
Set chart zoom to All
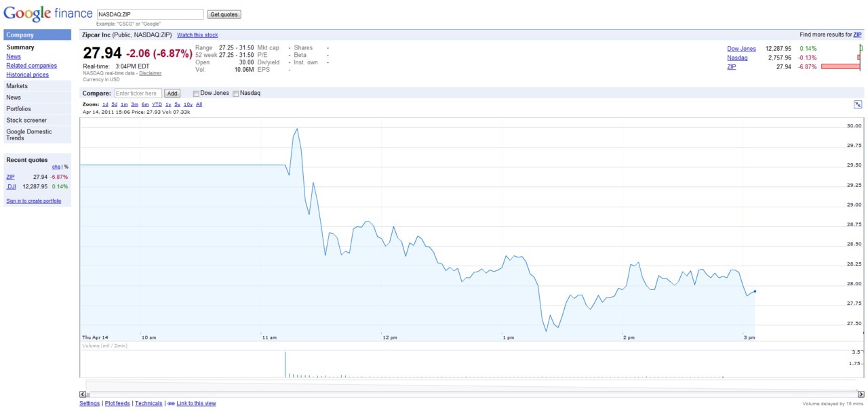[199, 104]
